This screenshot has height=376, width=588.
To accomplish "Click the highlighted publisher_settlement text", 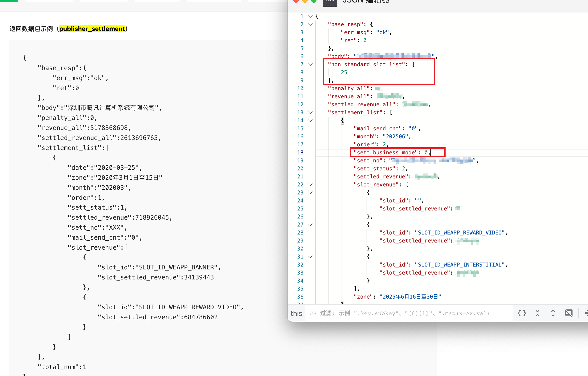I will [92, 29].
